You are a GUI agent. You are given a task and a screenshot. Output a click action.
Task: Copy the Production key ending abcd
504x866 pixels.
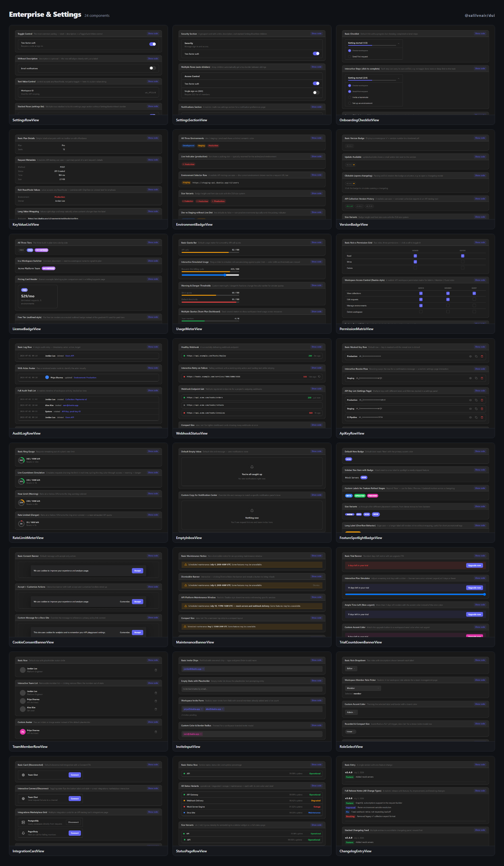click(x=476, y=400)
